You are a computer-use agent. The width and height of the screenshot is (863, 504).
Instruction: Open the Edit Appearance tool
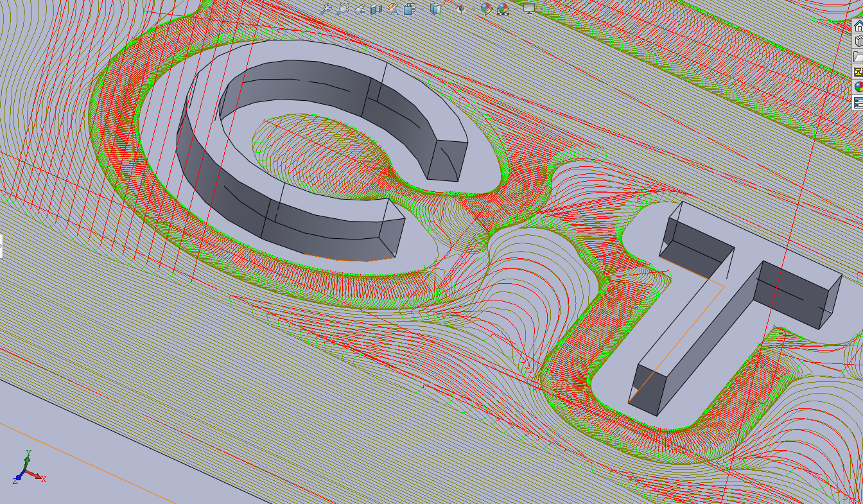(x=487, y=8)
